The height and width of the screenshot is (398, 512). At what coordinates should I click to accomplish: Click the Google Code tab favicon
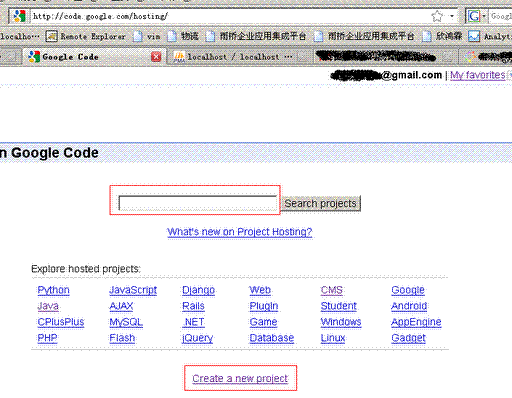coord(34,57)
